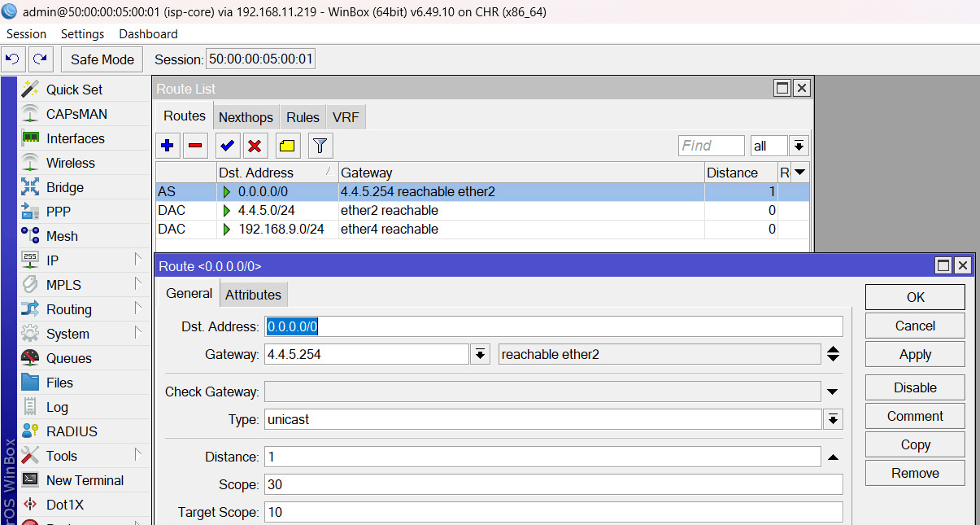The image size is (980, 525).
Task: Click the Undo arrow icon
Action: tap(13, 59)
